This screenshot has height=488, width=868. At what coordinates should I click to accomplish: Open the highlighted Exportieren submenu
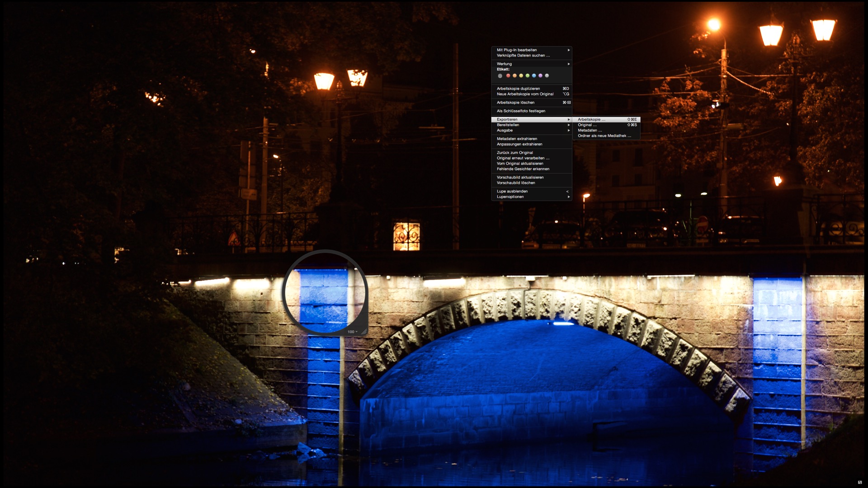click(532, 120)
